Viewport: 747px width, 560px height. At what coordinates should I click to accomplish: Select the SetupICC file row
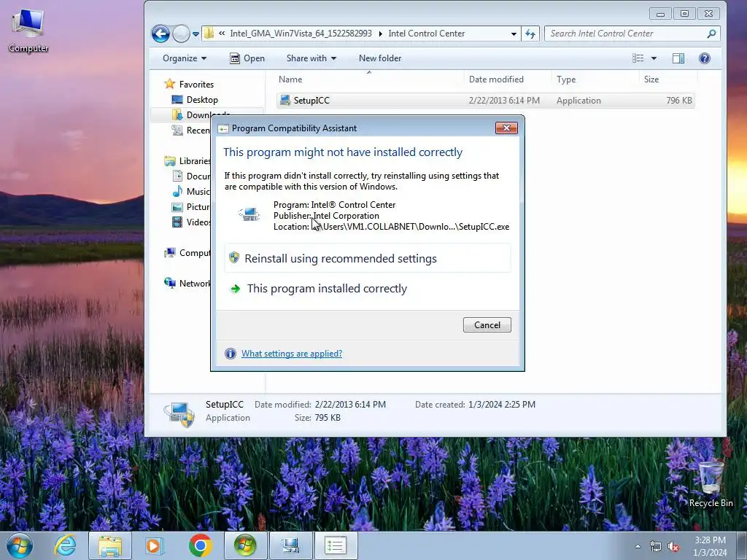[485, 101]
